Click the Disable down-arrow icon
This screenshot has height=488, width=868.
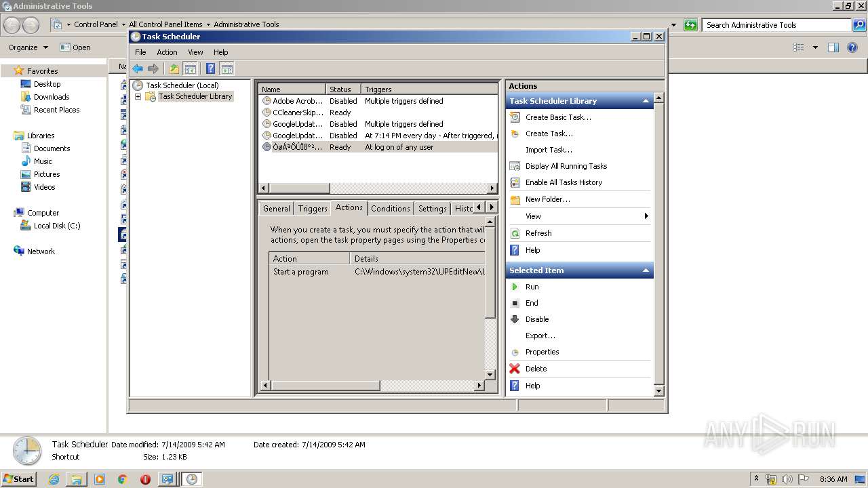point(515,319)
